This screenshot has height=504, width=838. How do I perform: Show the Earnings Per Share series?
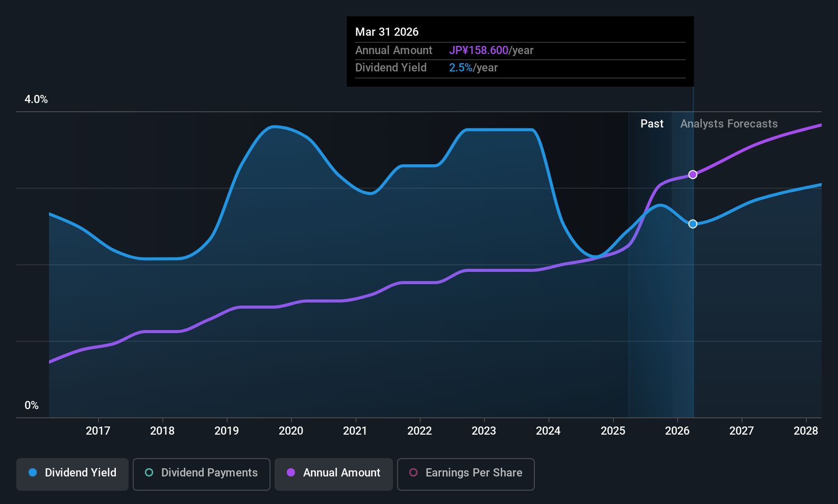tap(465, 474)
